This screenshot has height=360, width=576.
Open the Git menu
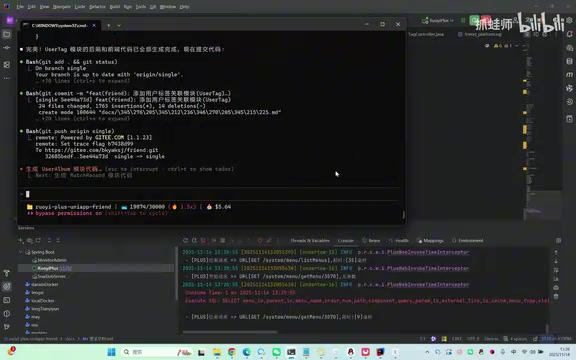pyautogui.click(x=153, y=7)
